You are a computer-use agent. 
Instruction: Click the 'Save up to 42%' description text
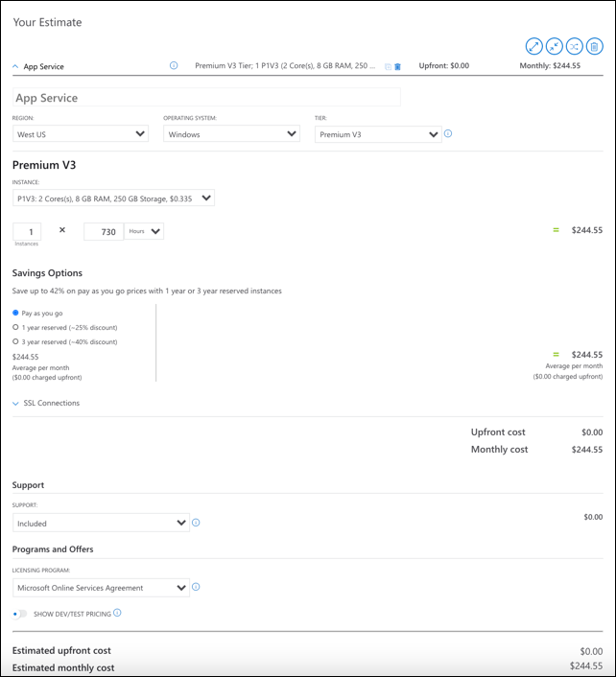(147, 291)
